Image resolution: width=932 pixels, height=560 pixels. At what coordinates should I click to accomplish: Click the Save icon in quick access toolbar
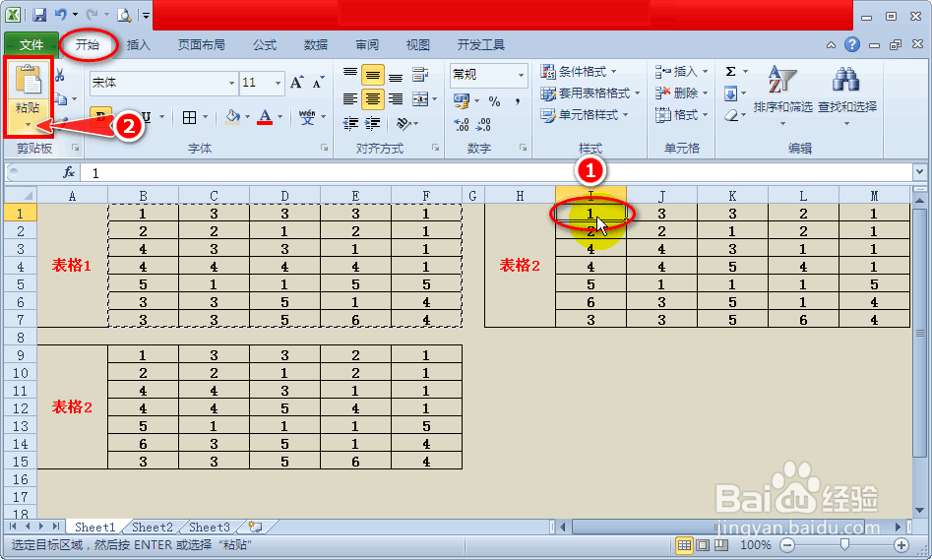pyautogui.click(x=39, y=15)
